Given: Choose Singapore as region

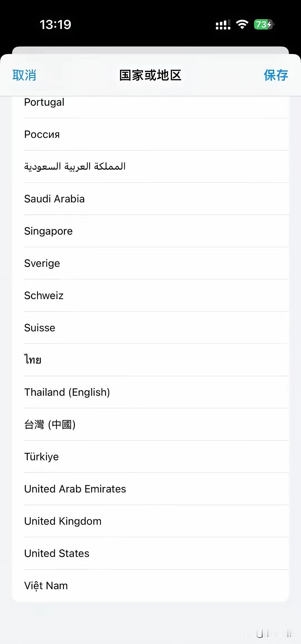Looking at the screenshot, I should tap(151, 231).
